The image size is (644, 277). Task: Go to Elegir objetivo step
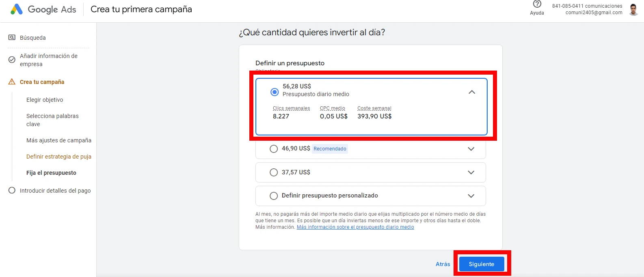(45, 100)
